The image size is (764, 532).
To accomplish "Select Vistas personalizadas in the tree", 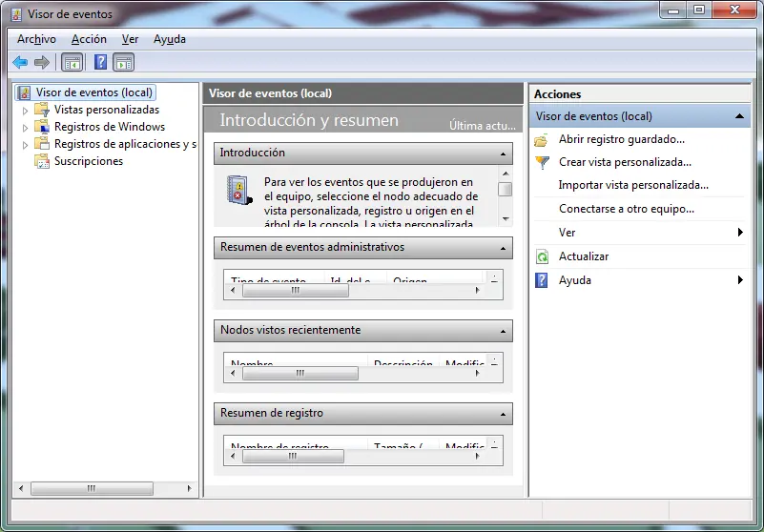I will tap(106, 109).
